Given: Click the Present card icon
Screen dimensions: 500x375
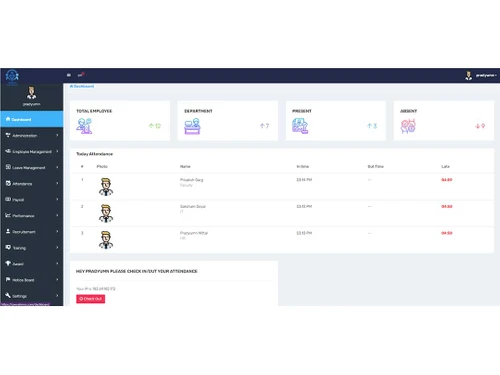Looking at the screenshot, I should (x=300, y=126).
